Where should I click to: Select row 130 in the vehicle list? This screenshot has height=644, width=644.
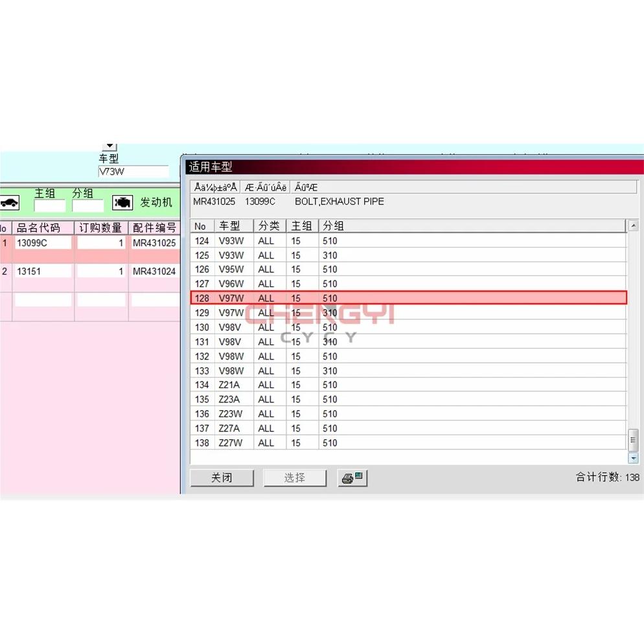point(409,327)
